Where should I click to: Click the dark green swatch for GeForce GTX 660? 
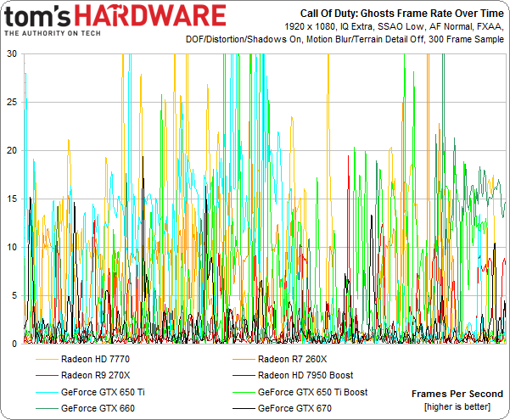click(47, 409)
